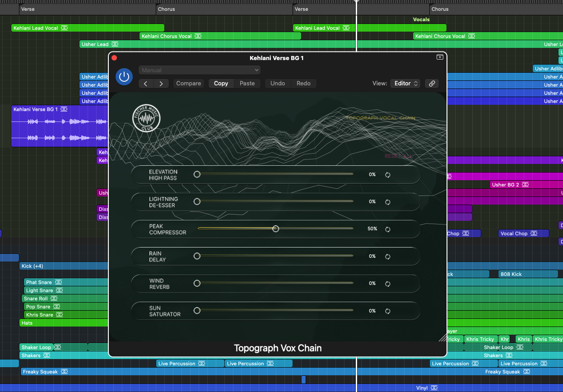Reset the Sun Saturator parameter icon
The height and width of the screenshot is (392, 563).
387,311
